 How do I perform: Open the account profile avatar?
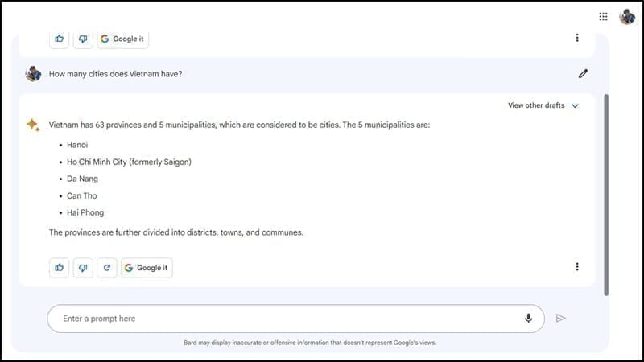[627, 16]
